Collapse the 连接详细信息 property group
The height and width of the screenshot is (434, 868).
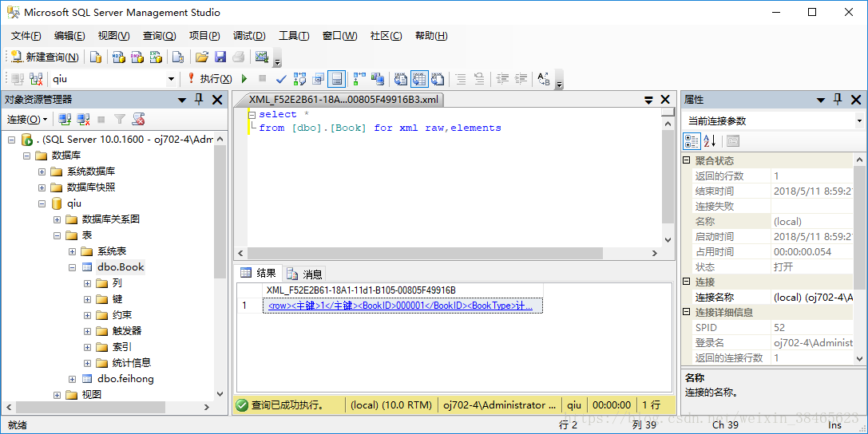coord(687,312)
